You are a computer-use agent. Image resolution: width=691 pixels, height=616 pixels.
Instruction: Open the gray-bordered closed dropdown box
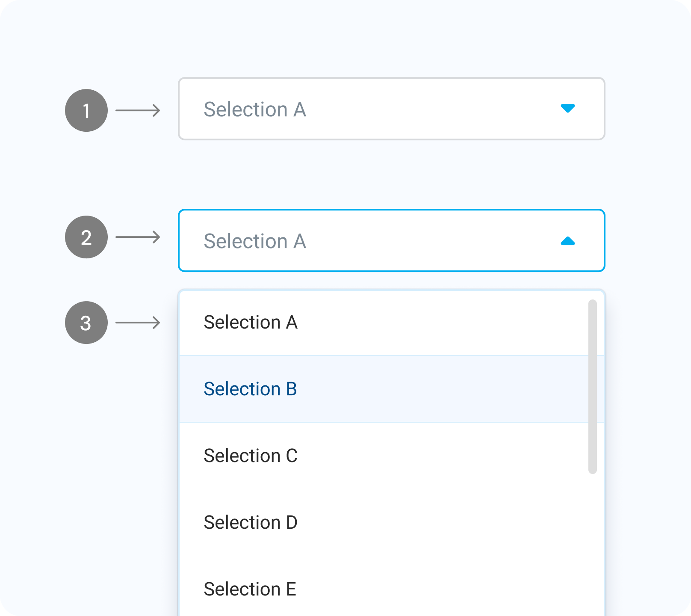[x=391, y=109]
